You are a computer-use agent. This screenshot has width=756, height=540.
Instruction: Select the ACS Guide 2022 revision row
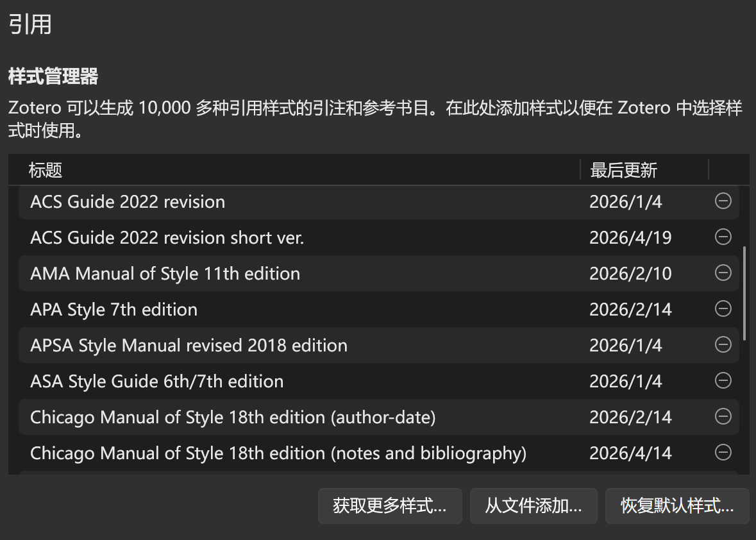click(x=378, y=201)
